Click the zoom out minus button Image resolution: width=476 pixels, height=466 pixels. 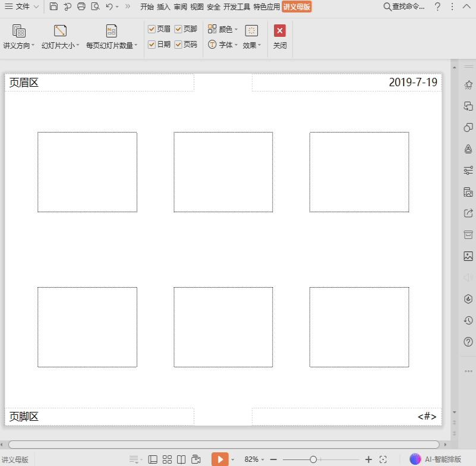(x=273, y=459)
